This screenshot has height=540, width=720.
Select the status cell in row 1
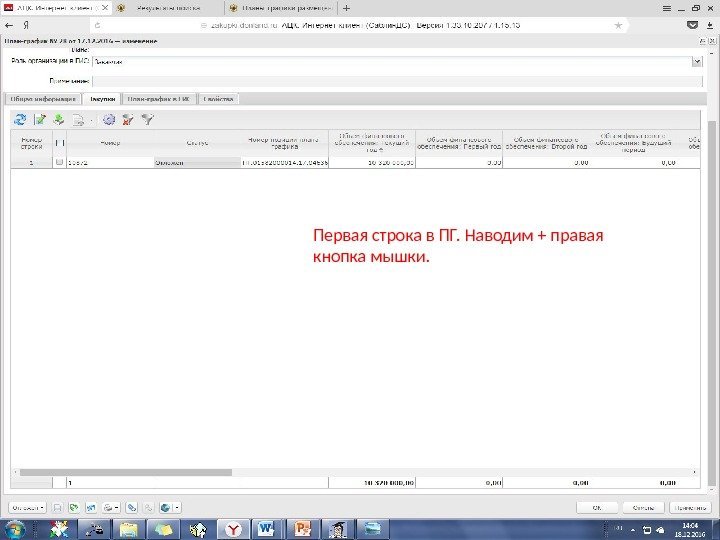pos(197,162)
